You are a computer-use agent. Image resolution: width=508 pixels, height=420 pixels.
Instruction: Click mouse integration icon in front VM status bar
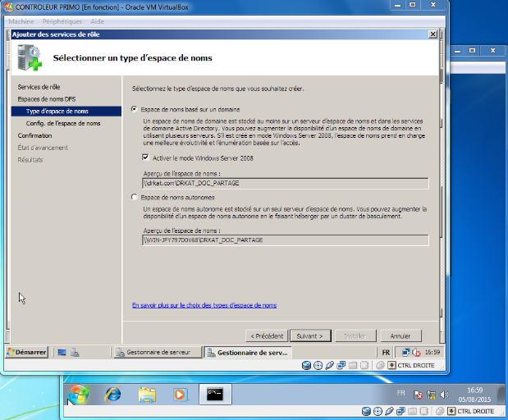click(x=380, y=366)
